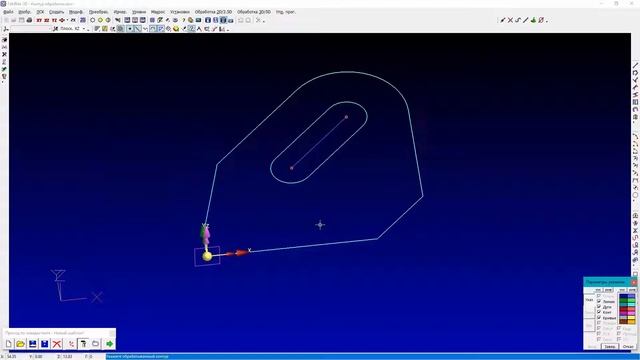Click the red diameter symbol icon
640x360 pixels.
tap(541, 20)
